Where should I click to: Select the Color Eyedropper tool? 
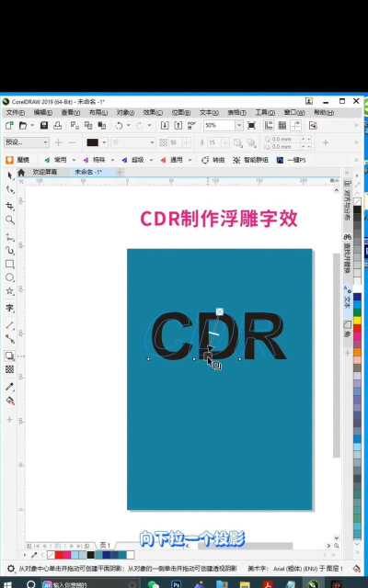10,387
